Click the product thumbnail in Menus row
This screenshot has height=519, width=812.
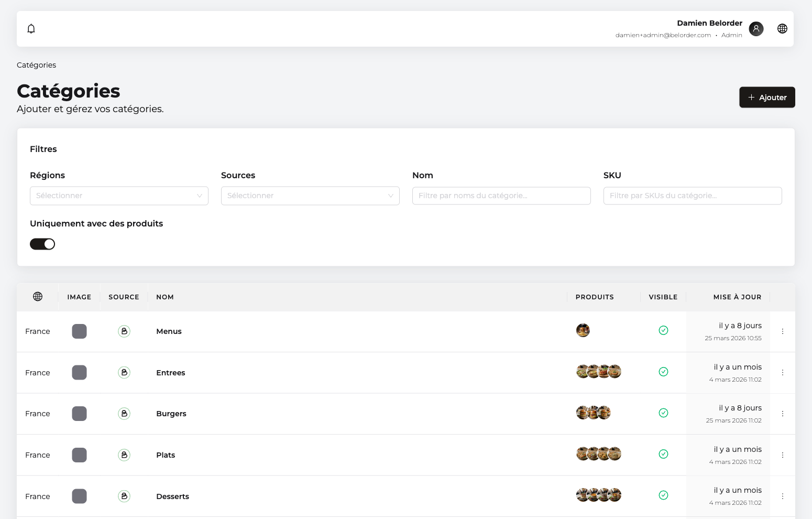583,330
